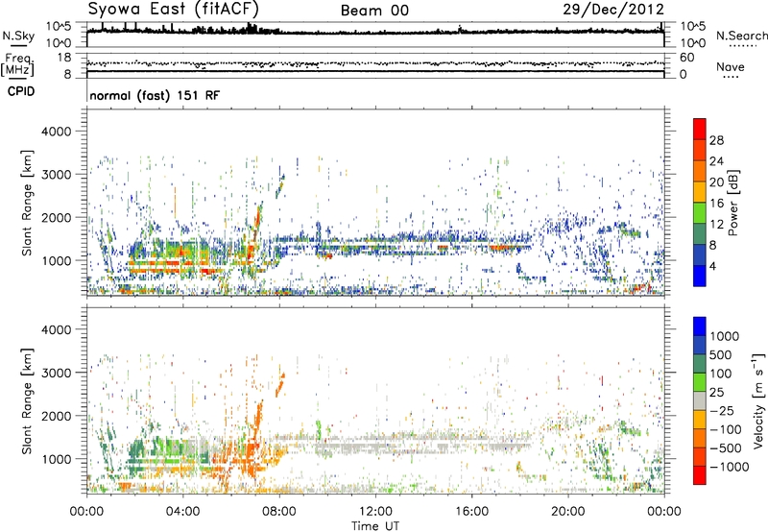Click the '4000' tick of power panel

pos(56,132)
